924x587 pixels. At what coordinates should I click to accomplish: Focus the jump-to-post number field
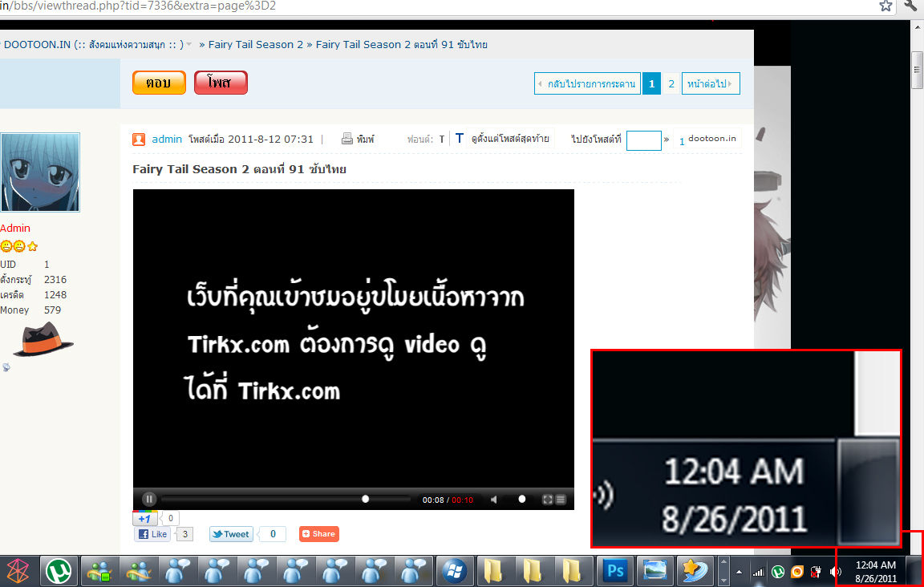[643, 140]
